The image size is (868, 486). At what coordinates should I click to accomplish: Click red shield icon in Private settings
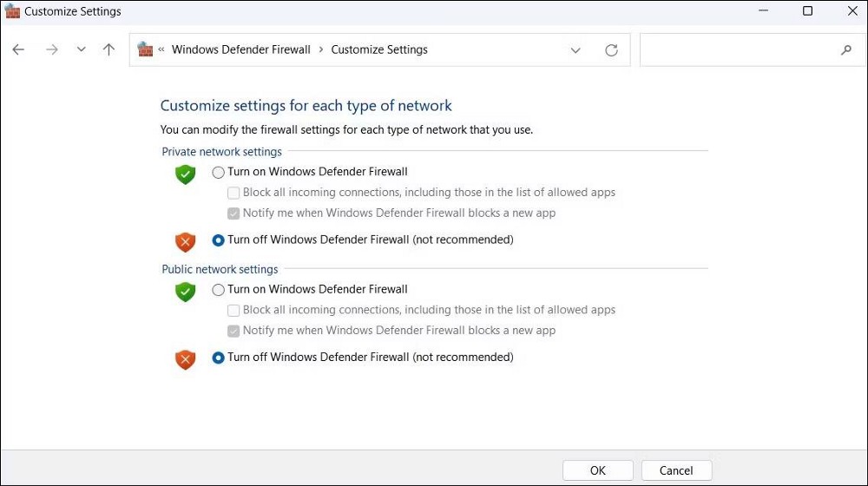coord(186,242)
